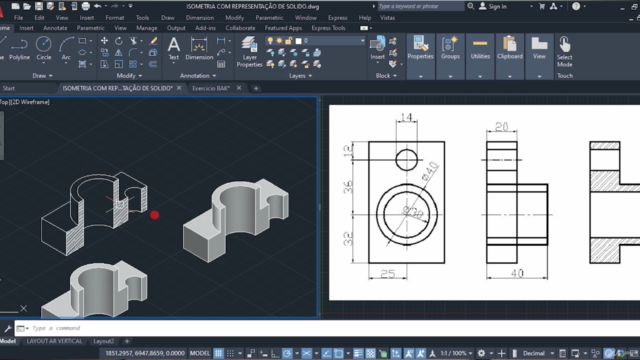Open the Dimension menu
Image resolution: width=640 pixels, height=360 pixels.
point(200,18)
